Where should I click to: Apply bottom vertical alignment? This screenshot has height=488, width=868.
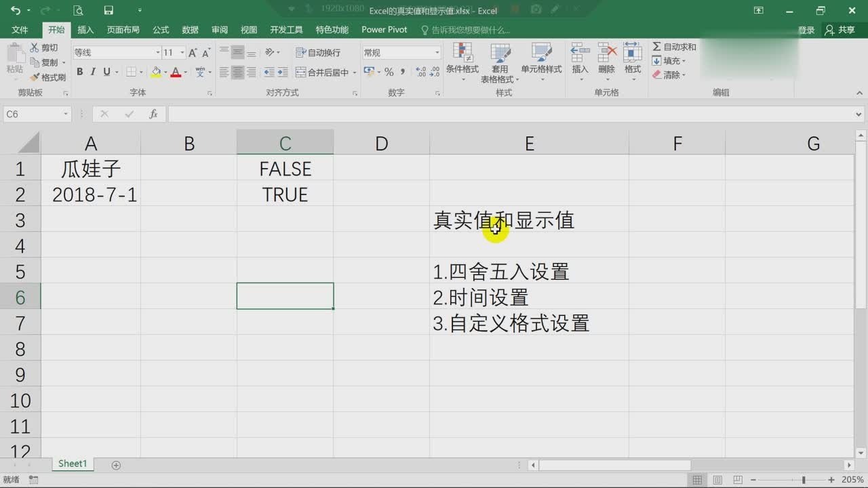[x=252, y=52]
